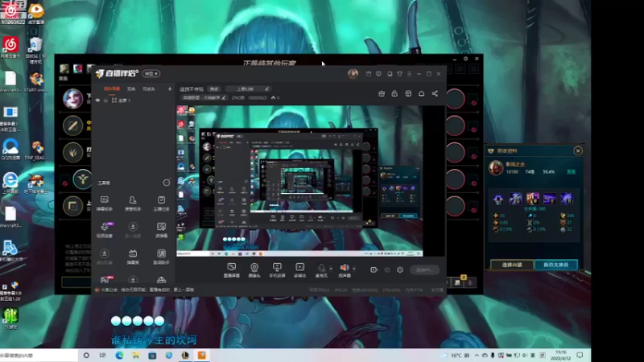Screen dimensions: 644x362
Task: Select the first scene tab
Action: click(x=112, y=88)
